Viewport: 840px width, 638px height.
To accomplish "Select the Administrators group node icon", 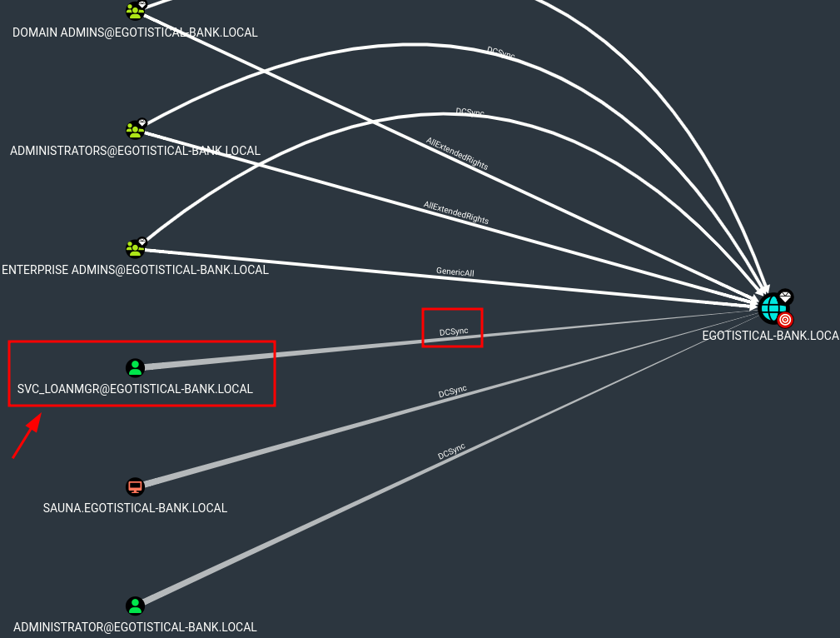I will (135, 130).
